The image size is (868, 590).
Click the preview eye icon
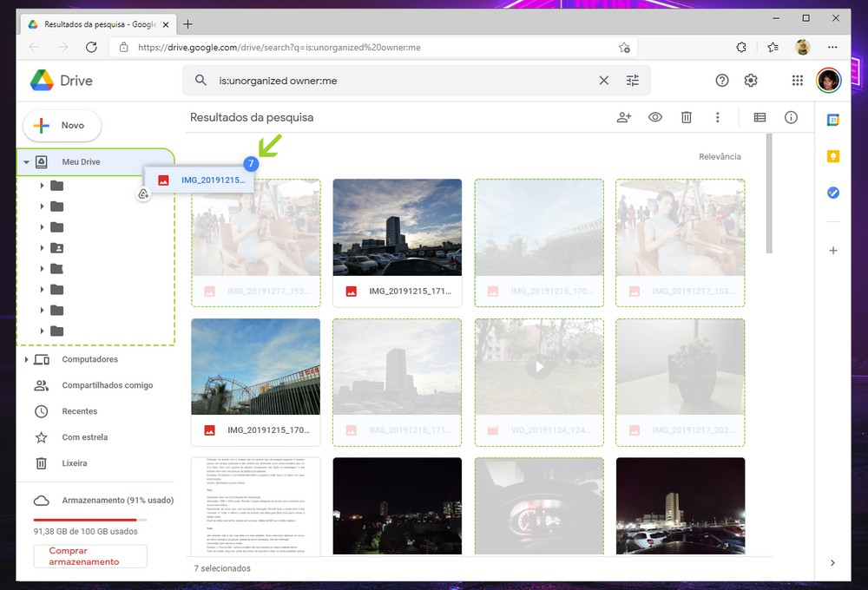pyautogui.click(x=655, y=117)
